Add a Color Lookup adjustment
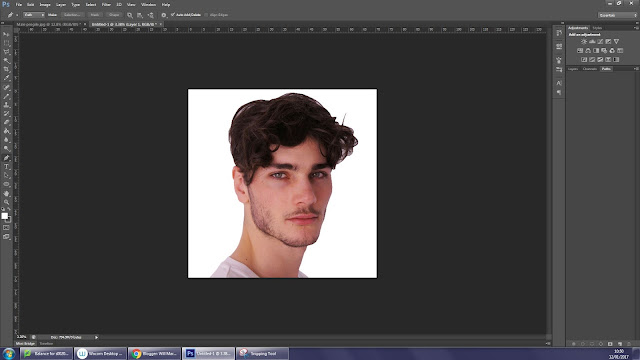The image size is (640, 360). [620, 51]
